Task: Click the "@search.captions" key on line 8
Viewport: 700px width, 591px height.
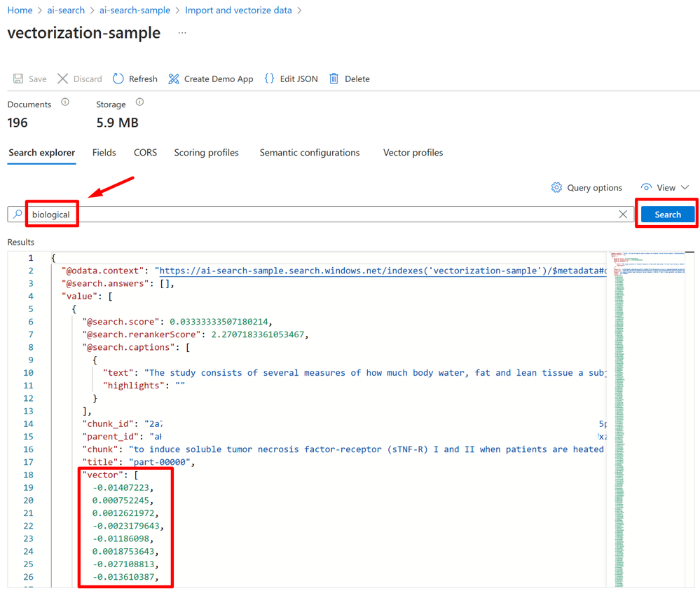Action: point(128,347)
